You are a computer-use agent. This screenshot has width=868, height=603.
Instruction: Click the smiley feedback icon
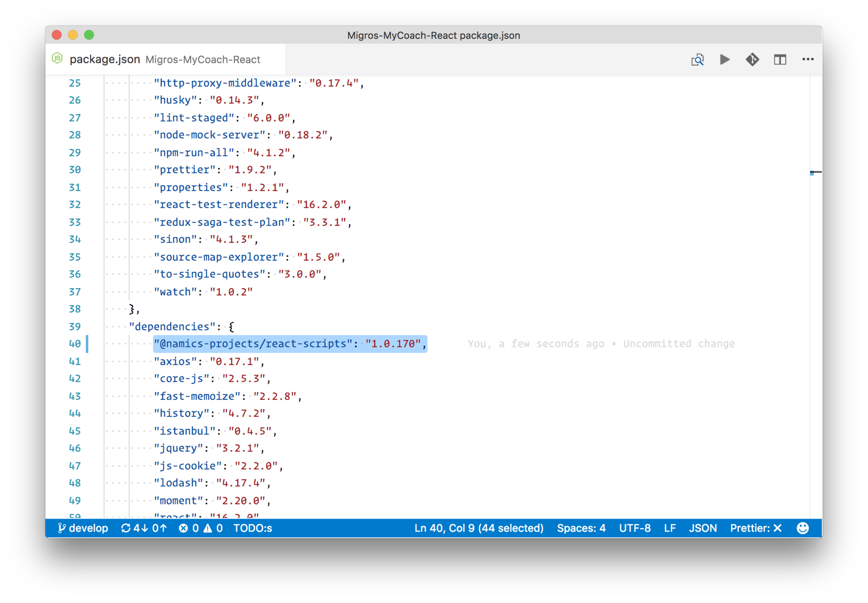(803, 528)
